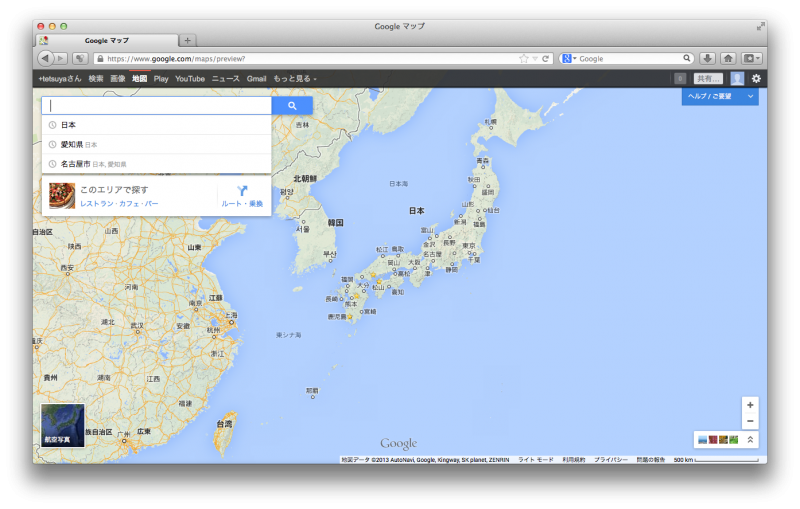The image size is (800, 509).
Task: Zoom in the map with plus button
Action: click(x=750, y=405)
